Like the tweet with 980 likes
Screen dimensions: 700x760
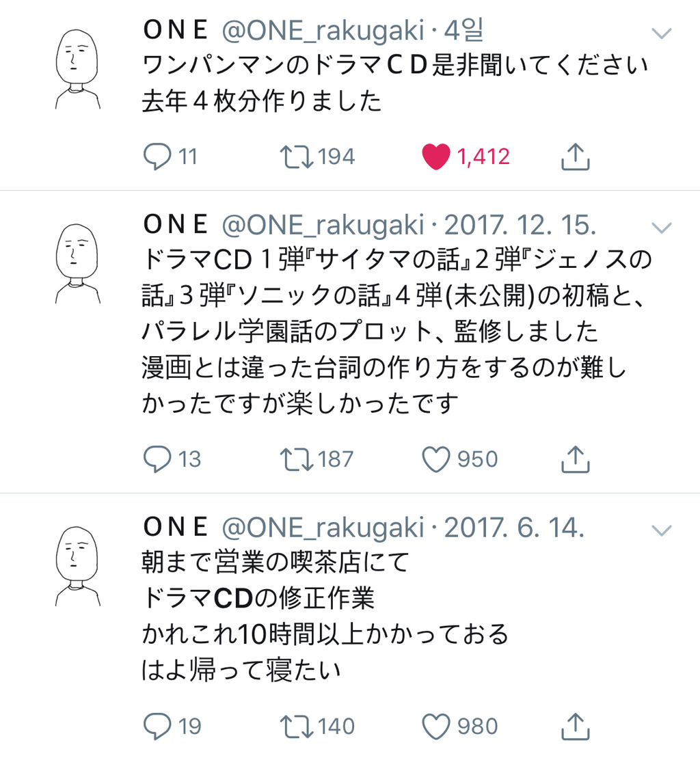pos(437,725)
